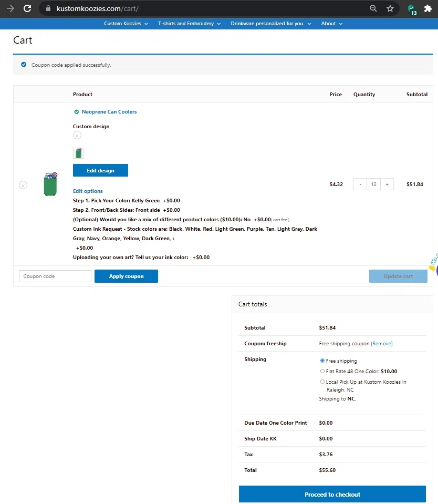Screen dimensions: 438x504
Task: Click the unit price $4.32
Action: [336, 184]
